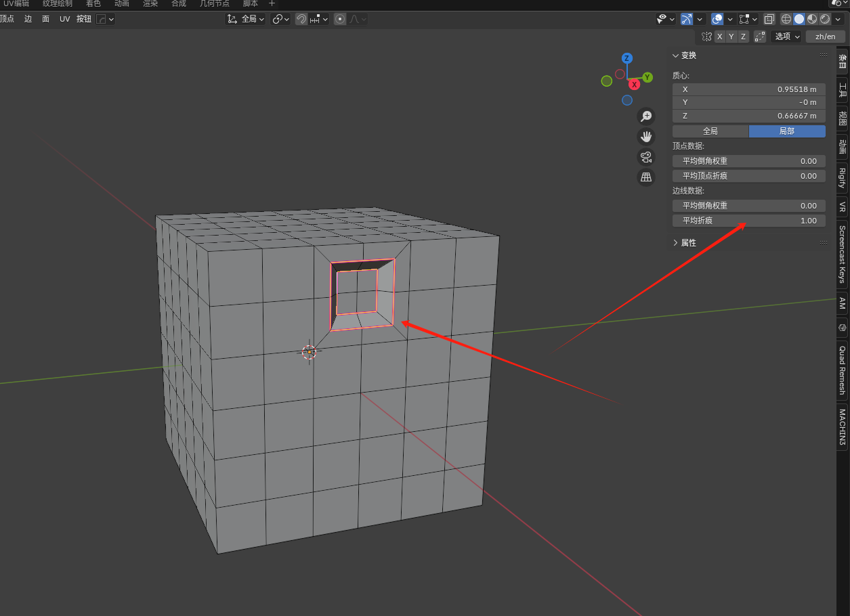Toggle show overlays button
850x616 pixels.
(717, 19)
